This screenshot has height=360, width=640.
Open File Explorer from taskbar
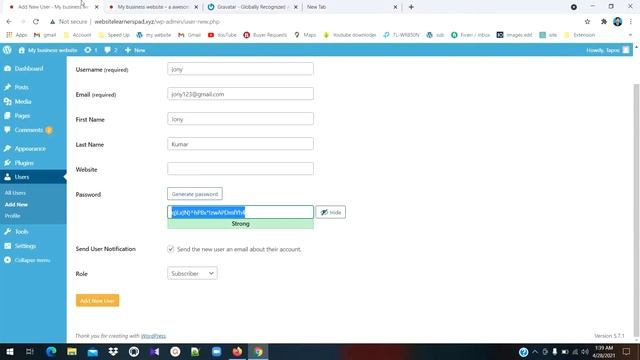pos(72,351)
